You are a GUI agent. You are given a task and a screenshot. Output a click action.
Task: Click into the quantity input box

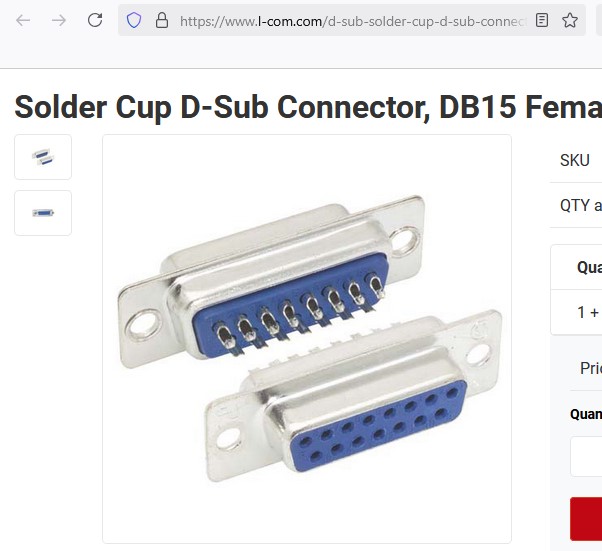(x=588, y=456)
